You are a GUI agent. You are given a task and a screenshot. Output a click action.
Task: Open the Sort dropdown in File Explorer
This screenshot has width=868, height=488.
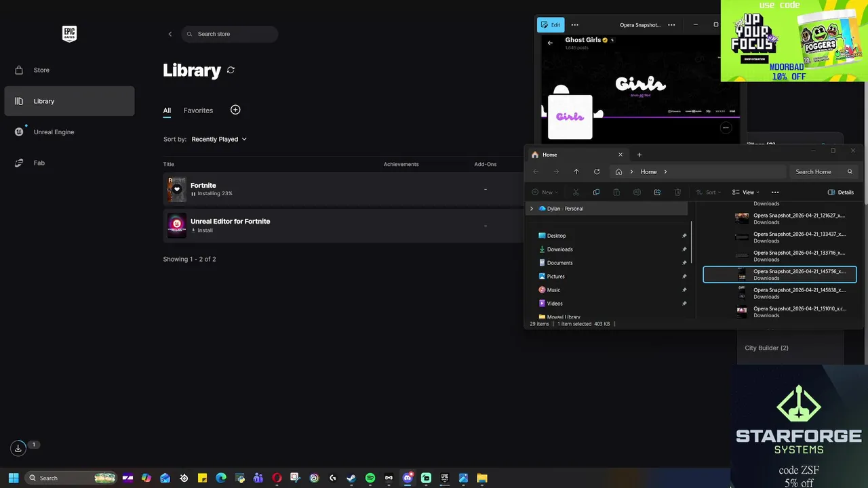(709, 192)
